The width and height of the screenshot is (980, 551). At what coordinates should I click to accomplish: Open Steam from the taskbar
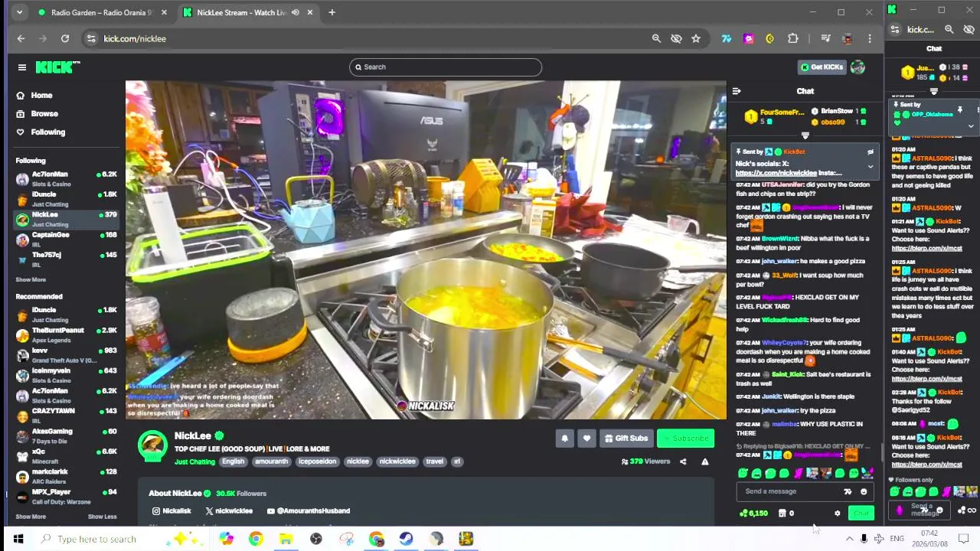(406, 539)
